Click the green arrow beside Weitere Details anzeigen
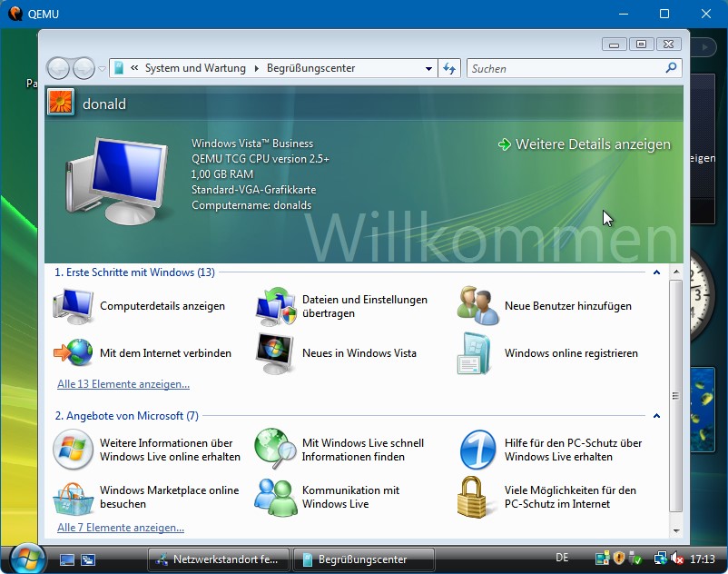The image size is (728, 574). pos(504,144)
